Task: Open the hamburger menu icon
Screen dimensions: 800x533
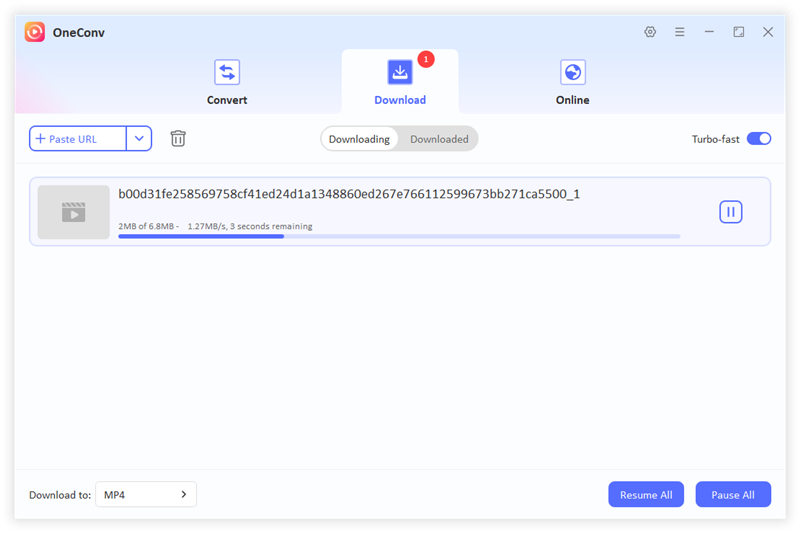Action: [679, 32]
